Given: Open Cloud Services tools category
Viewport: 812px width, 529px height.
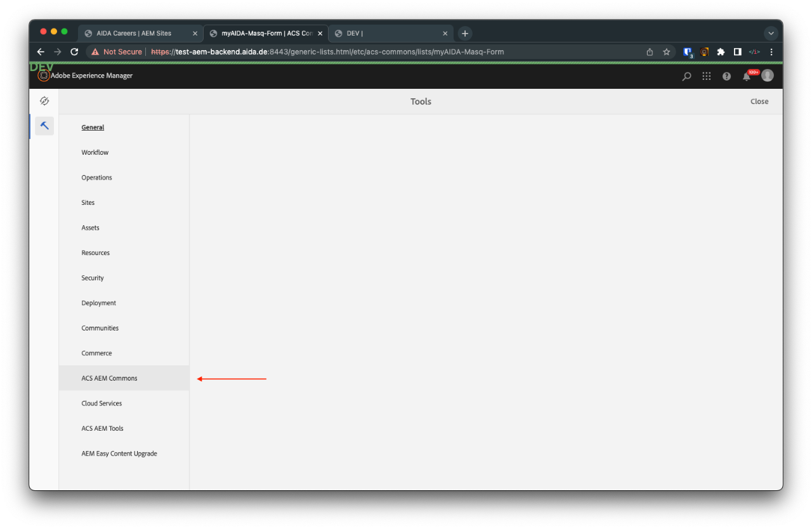Looking at the screenshot, I should point(101,403).
